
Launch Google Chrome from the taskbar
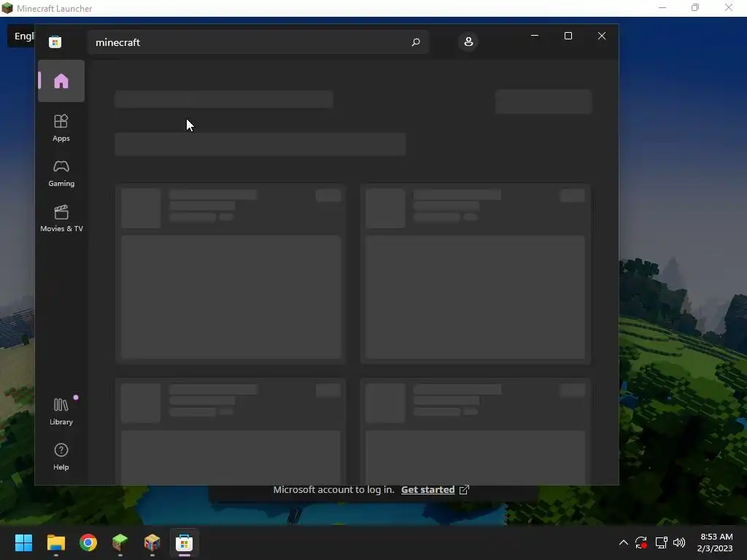(88, 542)
